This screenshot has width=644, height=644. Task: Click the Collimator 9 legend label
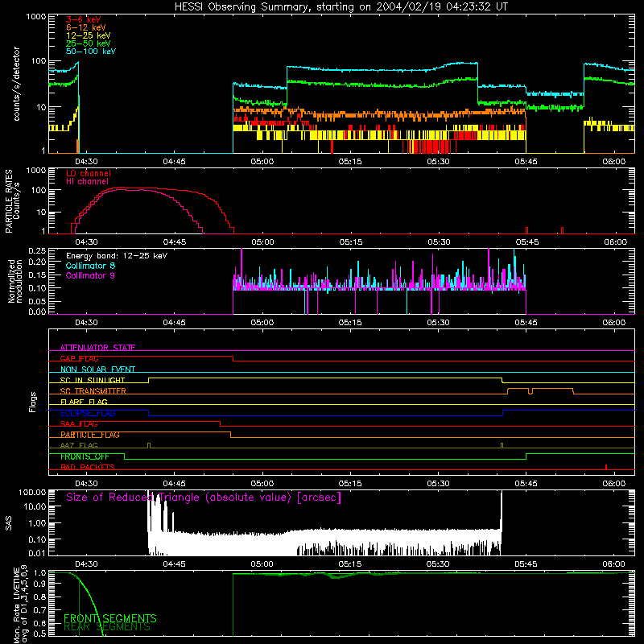click(x=90, y=275)
